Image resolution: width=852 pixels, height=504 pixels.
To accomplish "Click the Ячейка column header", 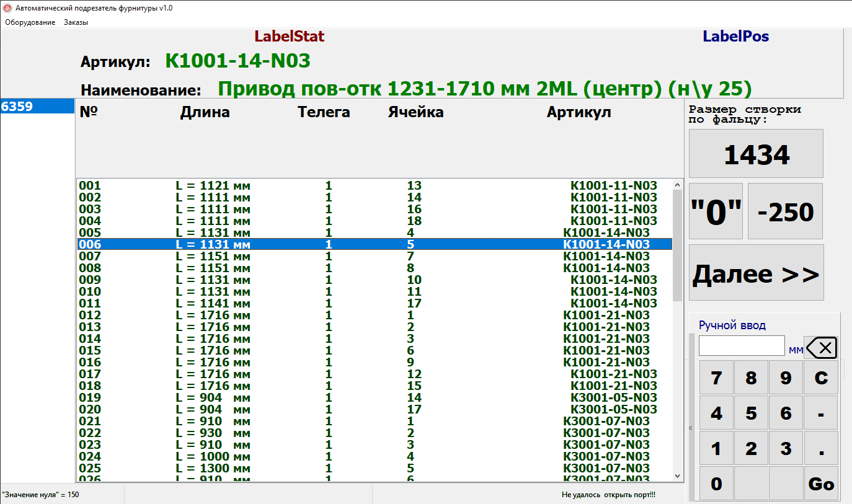I will click(x=415, y=112).
